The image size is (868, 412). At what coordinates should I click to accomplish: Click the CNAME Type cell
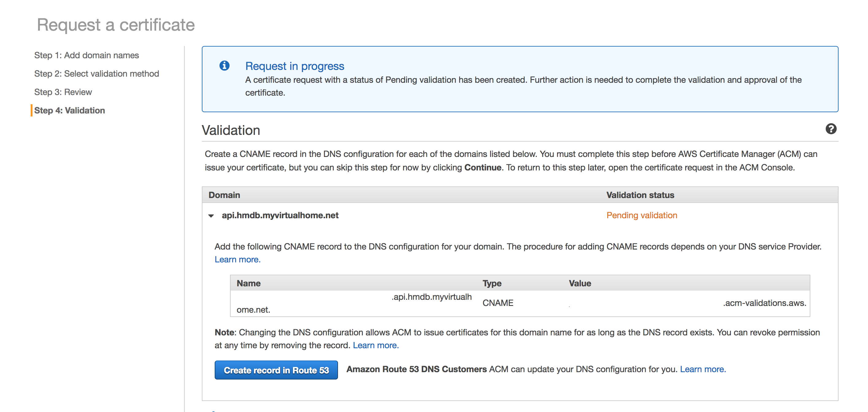pyautogui.click(x=498, y=303)
